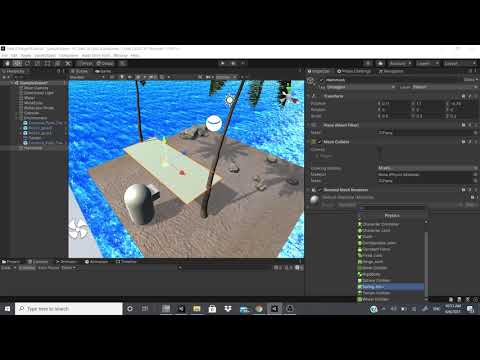Open the Timeline tab in bottom panel
This screenshot has width=480, height=360.
[x=126, y=262]
